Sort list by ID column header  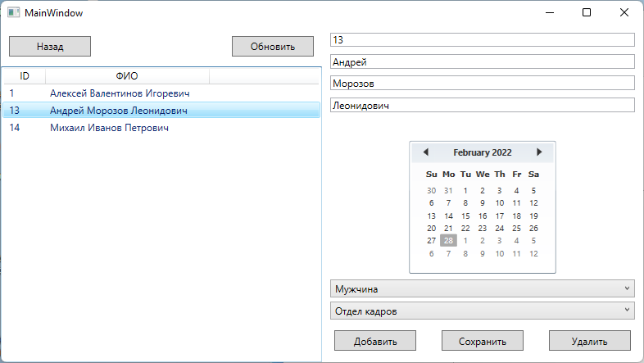pyautogui.click(x=25, y=76)
